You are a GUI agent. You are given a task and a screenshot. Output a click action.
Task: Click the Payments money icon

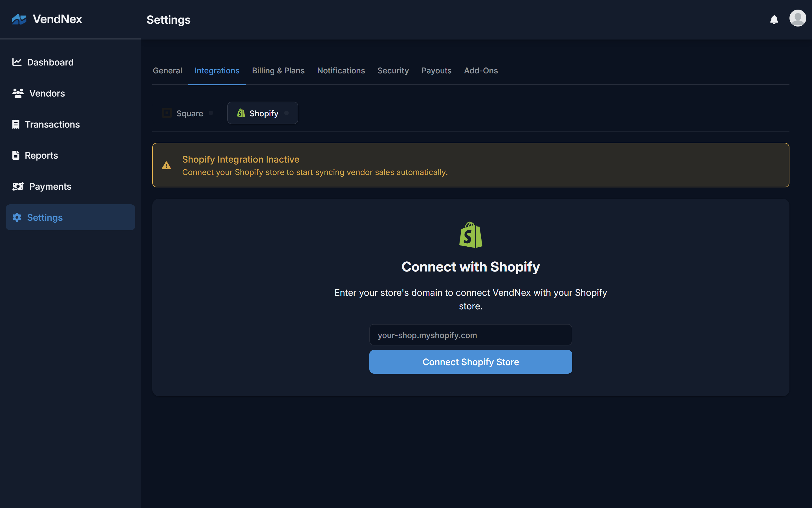pyautogui.click(x=18, y=186)
